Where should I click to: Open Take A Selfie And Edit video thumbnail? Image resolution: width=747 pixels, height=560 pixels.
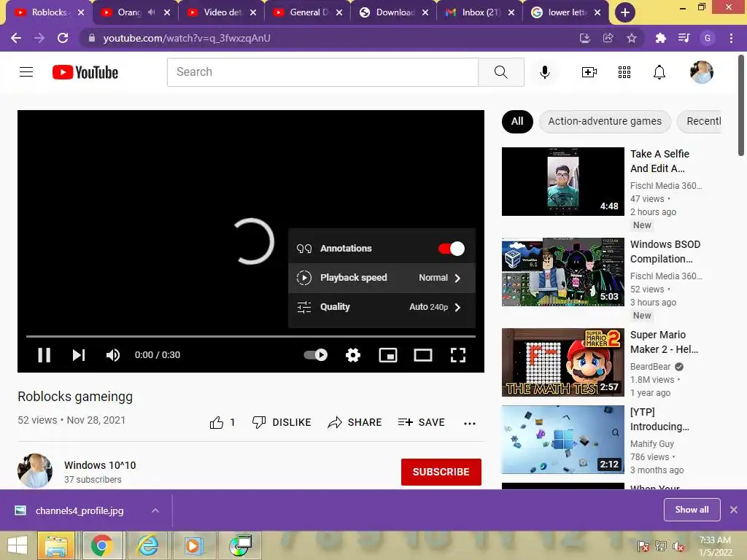562,182
